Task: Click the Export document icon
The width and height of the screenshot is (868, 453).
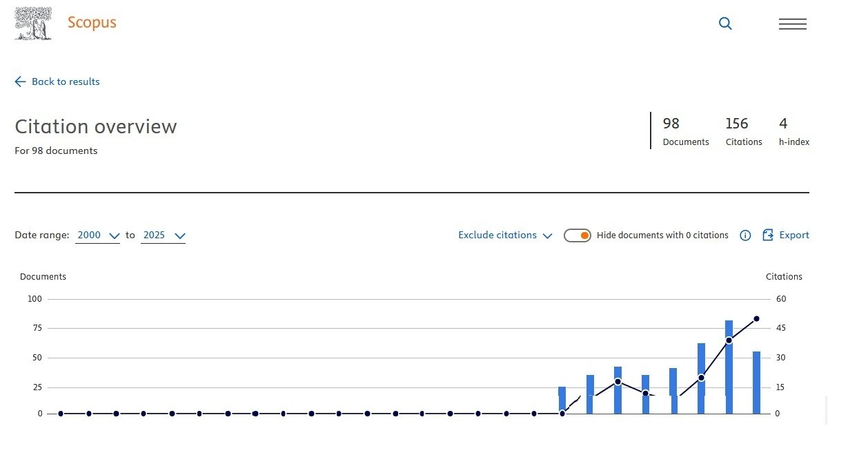Action: 768,235
